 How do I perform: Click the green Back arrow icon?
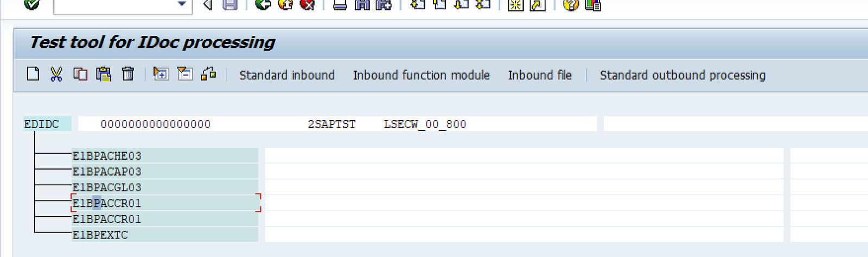[x=263, y=5]
